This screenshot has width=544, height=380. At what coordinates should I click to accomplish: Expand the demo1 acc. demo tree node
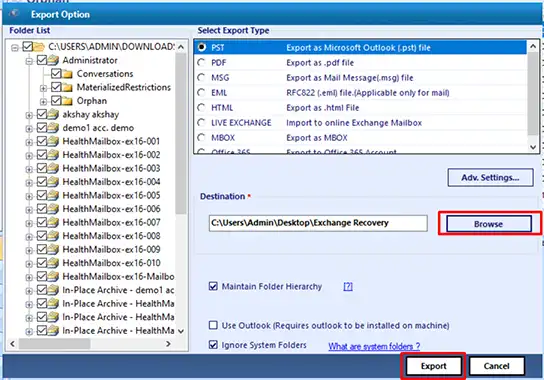point(29,129)
